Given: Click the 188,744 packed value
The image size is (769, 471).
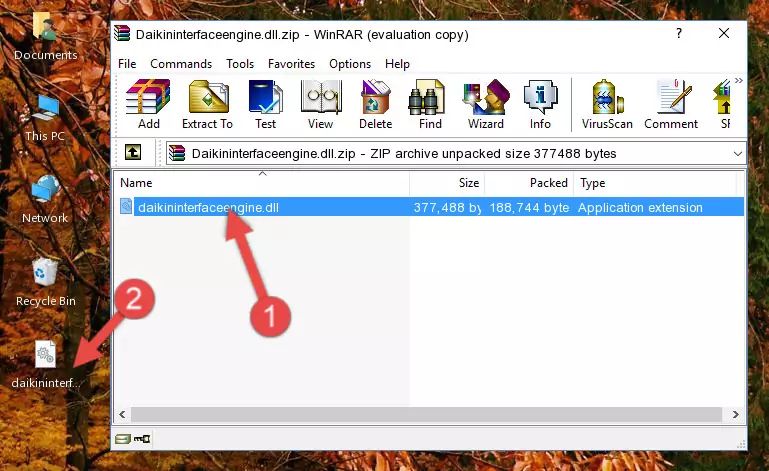Looking at the screenshot, I should click(529, 208).
